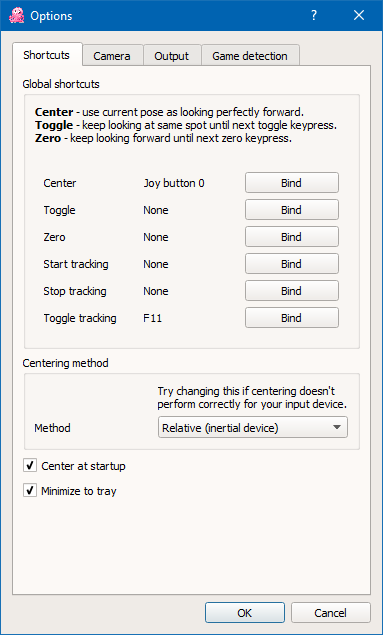Image resolution: width=383 pixels, height=635 pixels.
Task: Click Bind beside Stop tracking
Action: click(292, 291)
